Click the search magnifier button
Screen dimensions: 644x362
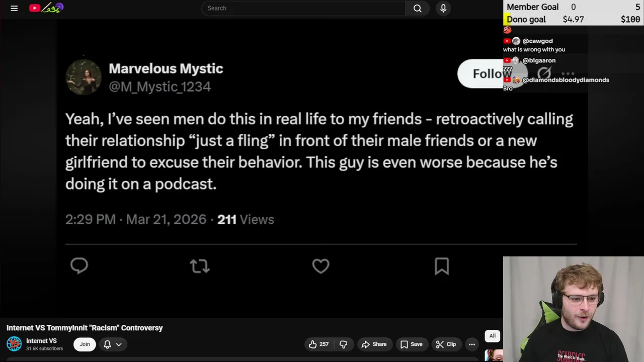point(417,8)
